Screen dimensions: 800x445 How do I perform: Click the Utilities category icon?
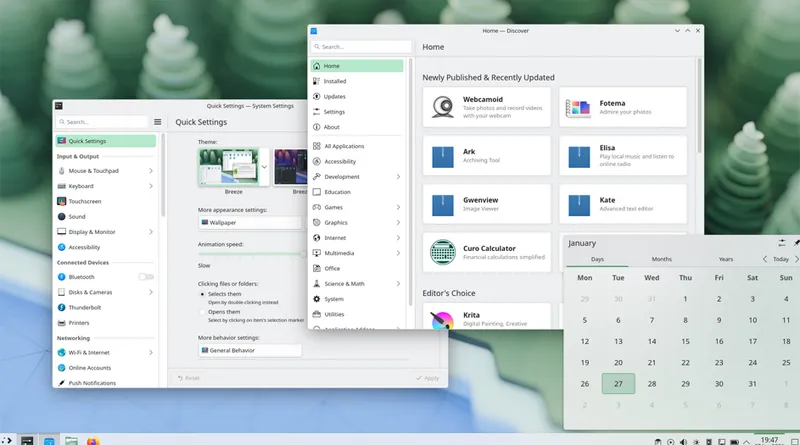point(316,314)
